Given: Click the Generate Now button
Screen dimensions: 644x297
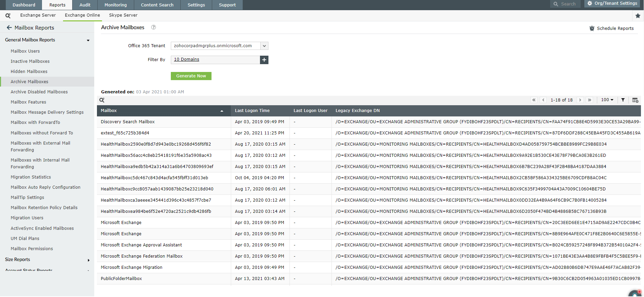Looking at the screenshot, I should (x=191, y=76).
